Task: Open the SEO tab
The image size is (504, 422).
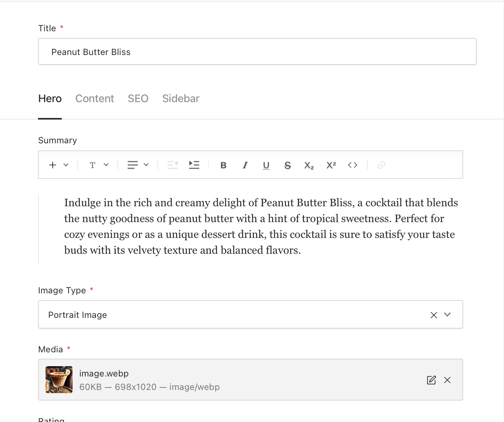Action: (x=138, y=99)
